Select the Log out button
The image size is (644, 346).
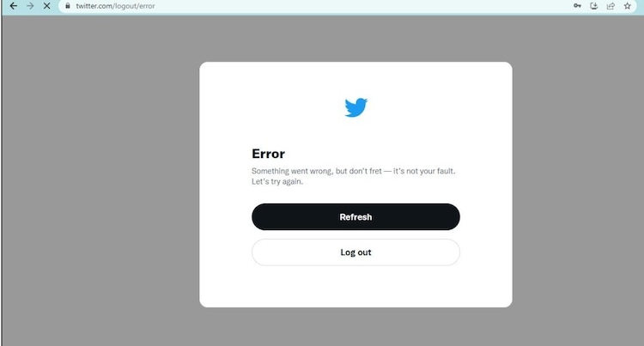355,252
